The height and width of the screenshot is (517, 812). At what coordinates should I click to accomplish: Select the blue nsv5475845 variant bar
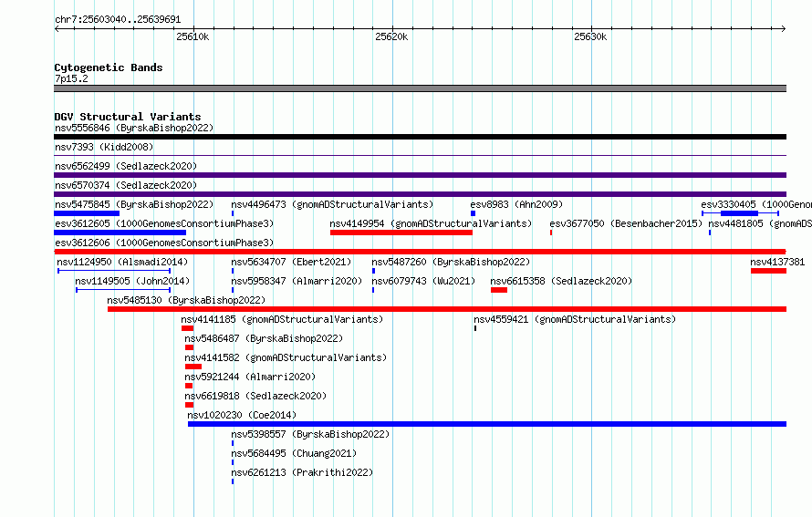[x=87, y=213]
